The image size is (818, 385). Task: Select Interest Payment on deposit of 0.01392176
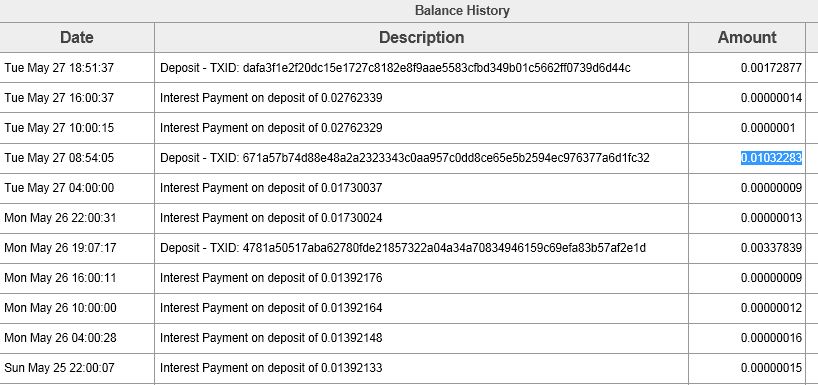(271, 278)
